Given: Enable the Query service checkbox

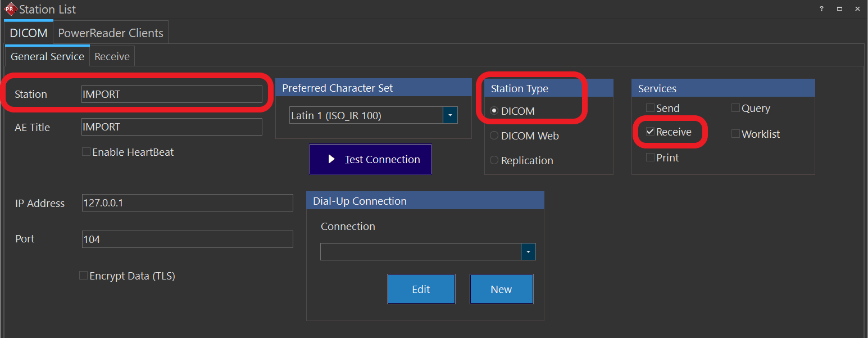Looking at the screenshot, I should [x=735, y=108].
